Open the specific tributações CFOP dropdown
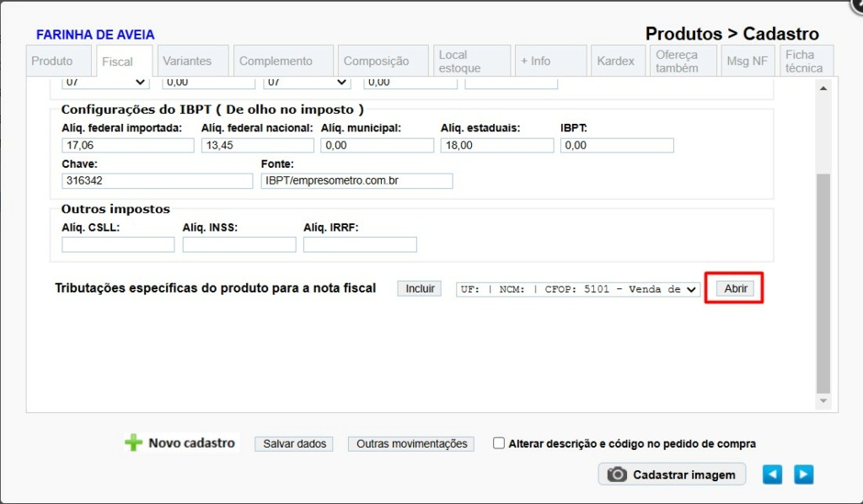This screenshot has width=863, height=504. click(x=578, y=289)
